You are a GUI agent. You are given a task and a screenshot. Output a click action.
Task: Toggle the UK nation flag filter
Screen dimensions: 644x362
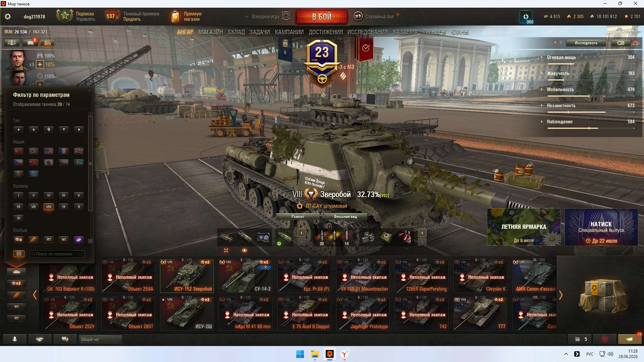[x=79, y=151]
